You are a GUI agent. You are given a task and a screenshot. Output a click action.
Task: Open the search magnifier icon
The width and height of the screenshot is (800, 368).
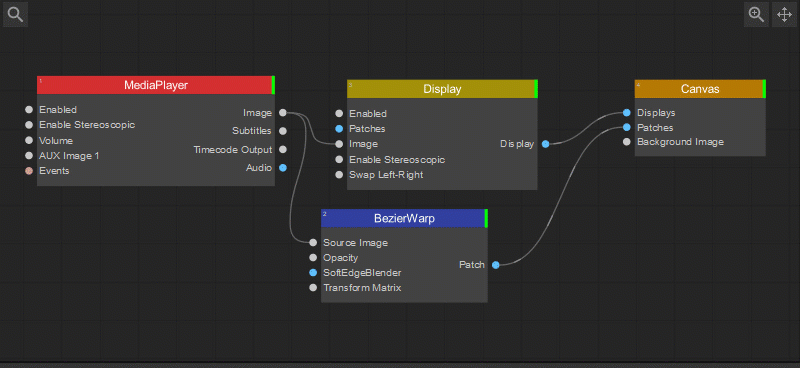coord(15,14)
